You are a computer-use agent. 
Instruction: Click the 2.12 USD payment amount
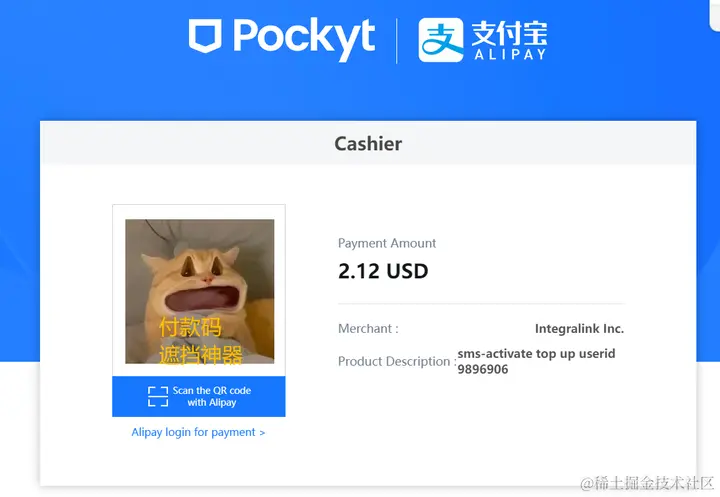coord(383,271)
